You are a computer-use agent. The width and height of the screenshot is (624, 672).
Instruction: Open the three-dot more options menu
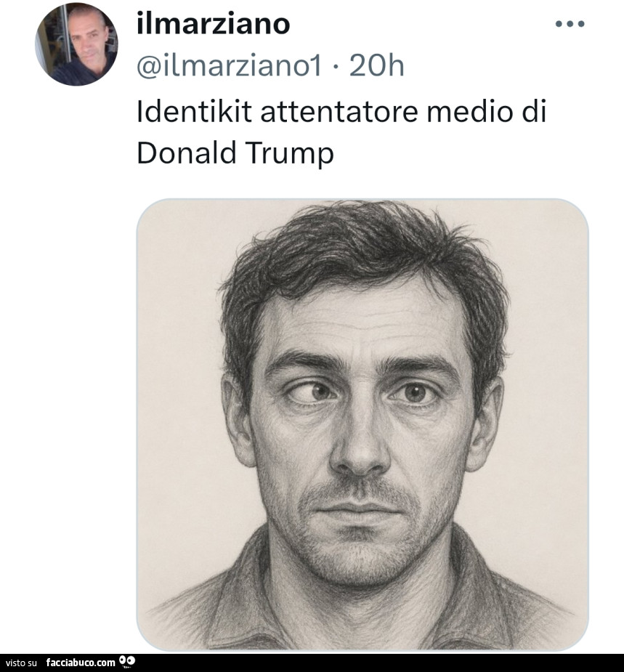[570, 24]
